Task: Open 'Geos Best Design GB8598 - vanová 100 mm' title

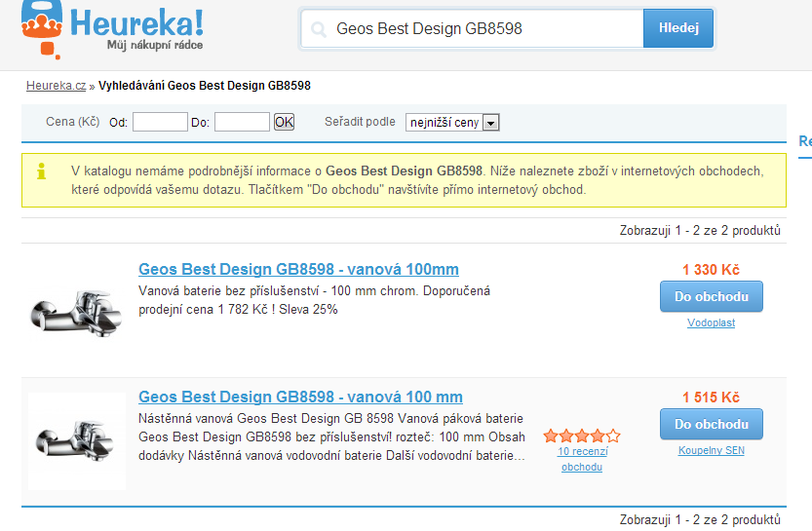Action: click(x=300, y=397)
